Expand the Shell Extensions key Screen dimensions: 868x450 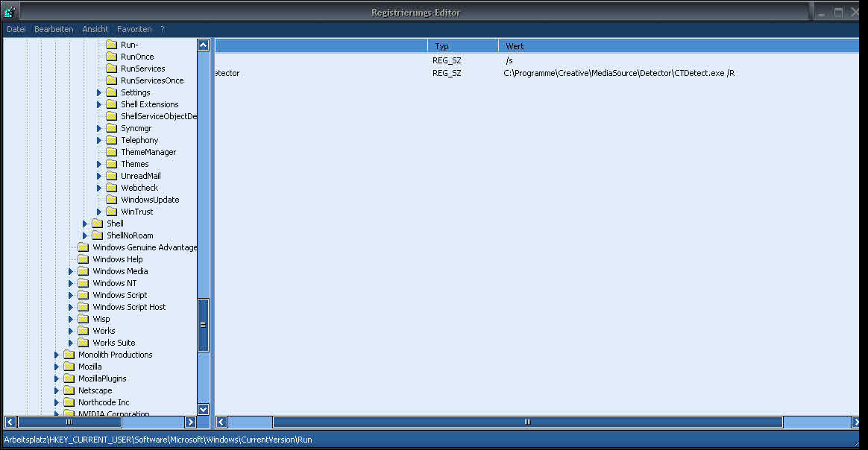[x=99, y=104]
